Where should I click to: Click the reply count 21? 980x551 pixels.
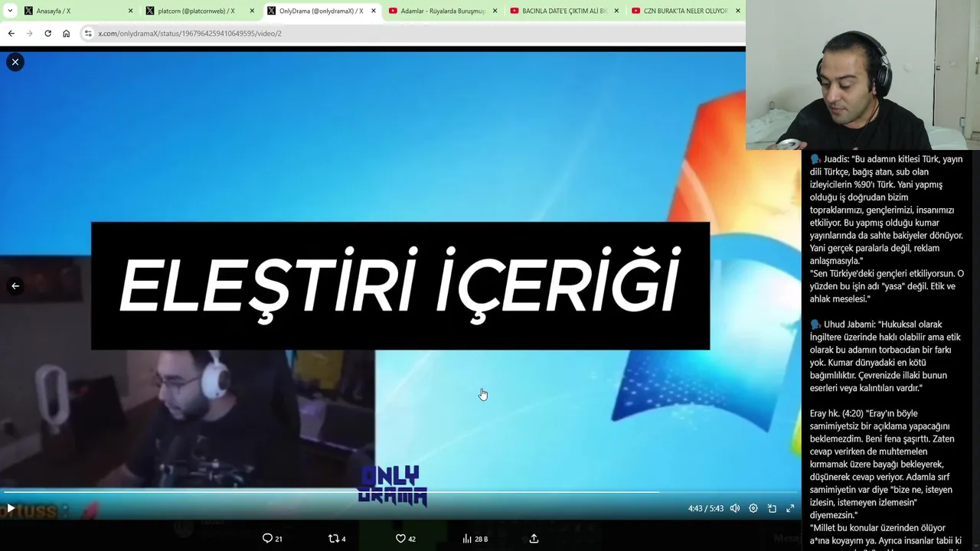(x=279, y=540)
